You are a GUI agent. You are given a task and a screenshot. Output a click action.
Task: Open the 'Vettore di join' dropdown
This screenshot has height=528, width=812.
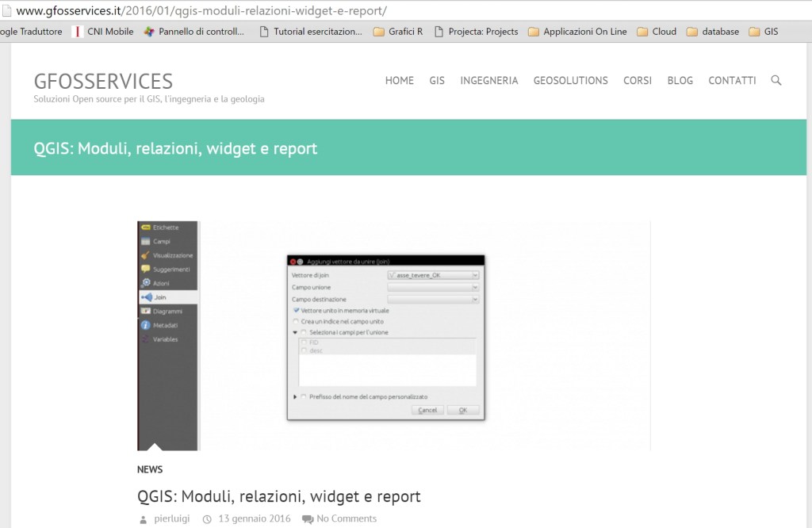click(x=433, y=275)
